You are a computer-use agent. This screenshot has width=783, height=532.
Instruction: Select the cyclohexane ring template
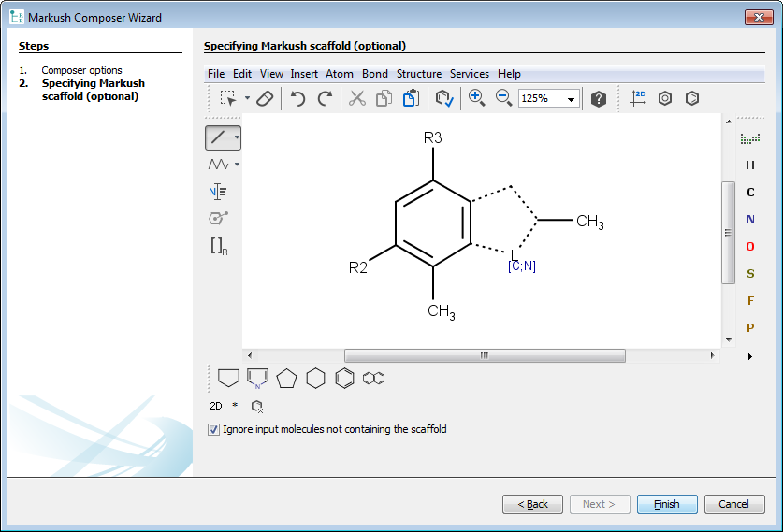316,379
